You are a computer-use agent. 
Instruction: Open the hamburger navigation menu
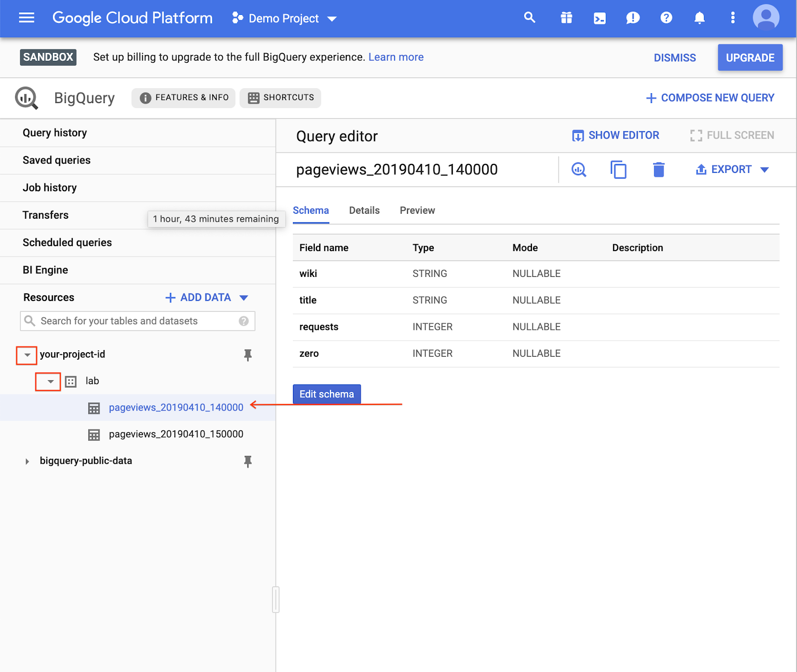click(26, 18)
